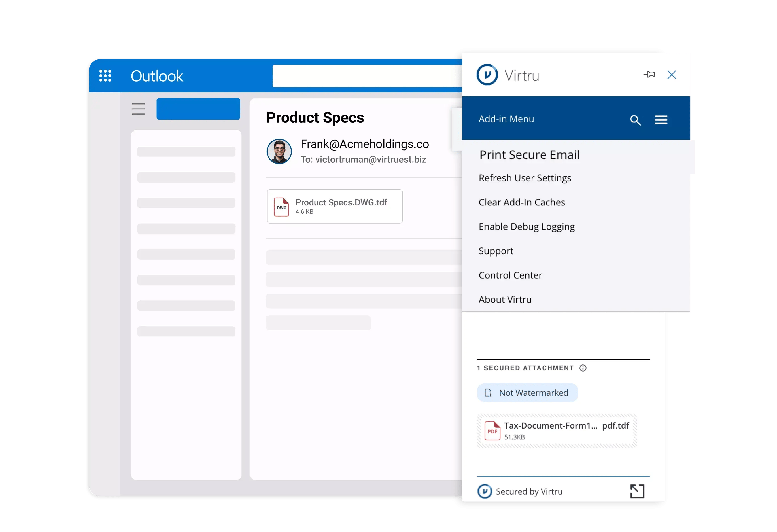Image resolution: width=777 pixels, height=532 pixels.
Task: Click the hamburger icon in Outlook sidebar
Action: coord(138,109)
